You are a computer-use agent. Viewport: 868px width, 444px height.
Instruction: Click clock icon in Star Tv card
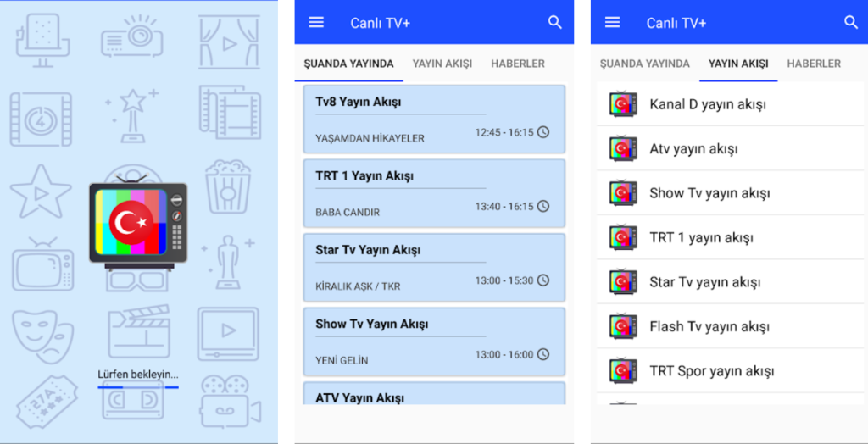point(543,280)
